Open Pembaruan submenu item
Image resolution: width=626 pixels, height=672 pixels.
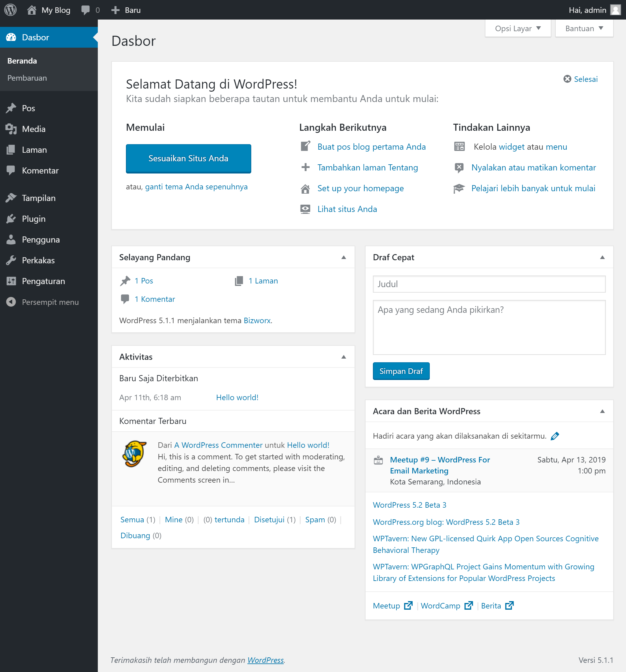point(27,78)
